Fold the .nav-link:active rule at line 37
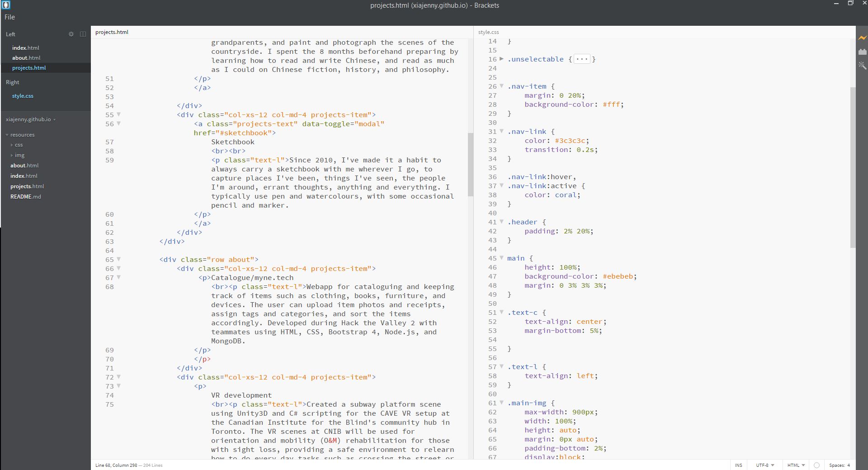This screenshot has width=868, height=470. pos(501,185)
